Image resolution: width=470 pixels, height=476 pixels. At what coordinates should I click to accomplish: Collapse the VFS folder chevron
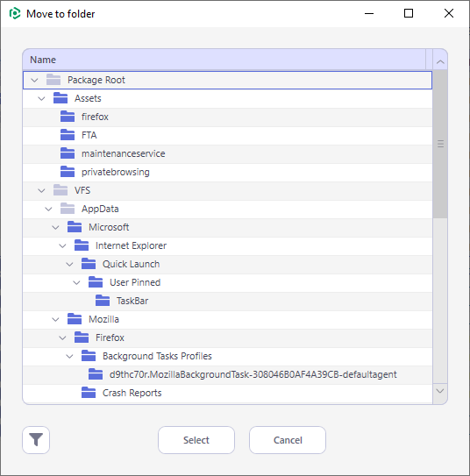click(x=41, y=190)
